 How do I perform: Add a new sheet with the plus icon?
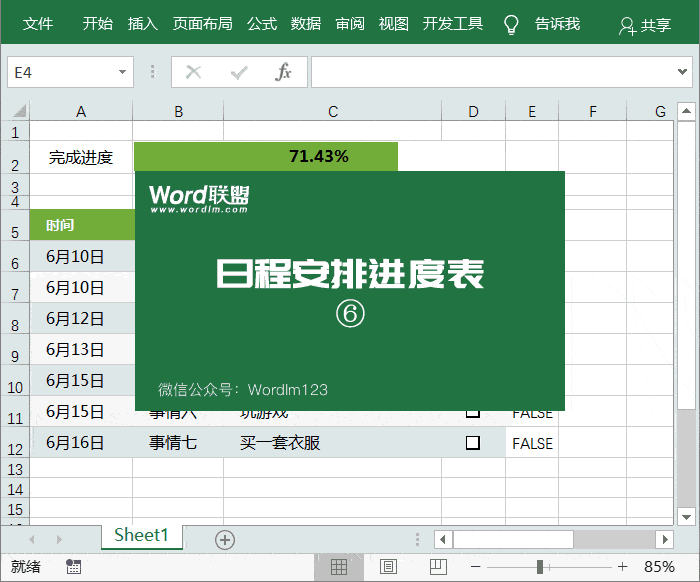[x=225, y=540]
